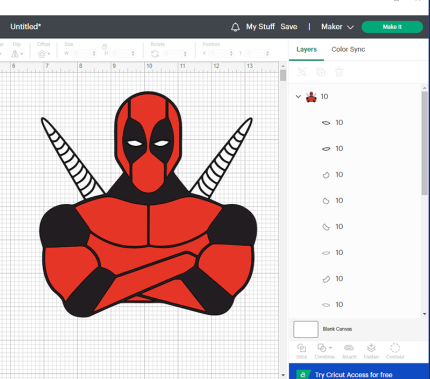Collapse the Deadpool group layer chevron
This screenshot has height=379, width=430.
pyautogui.click(x=298, y=97)
